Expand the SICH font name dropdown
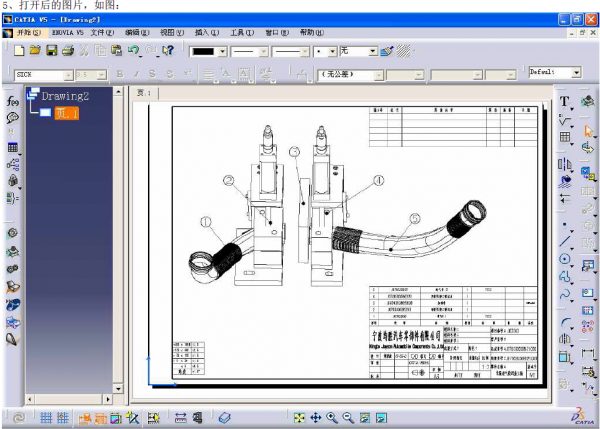This screenshot has height=429, width=600. (69, 74)
